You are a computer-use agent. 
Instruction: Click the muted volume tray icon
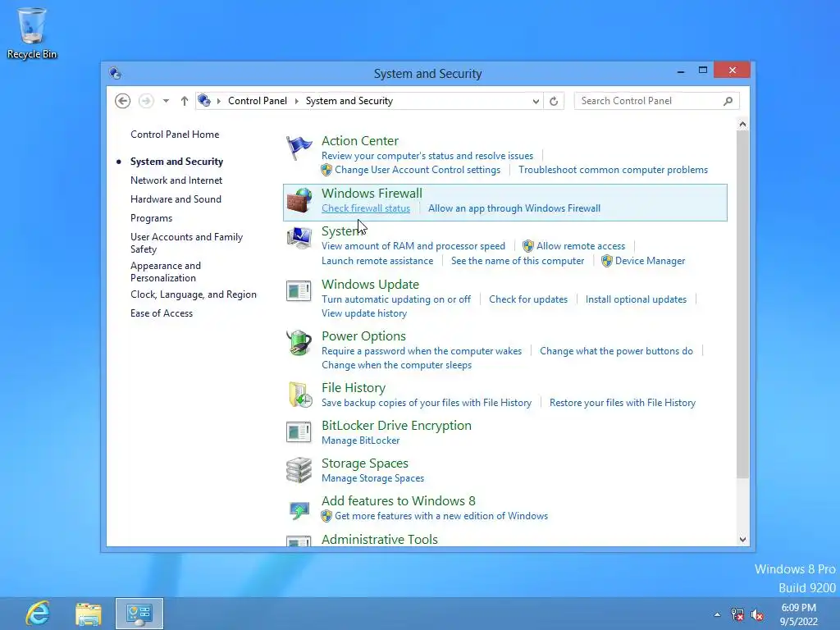click(x=757, y=614)
